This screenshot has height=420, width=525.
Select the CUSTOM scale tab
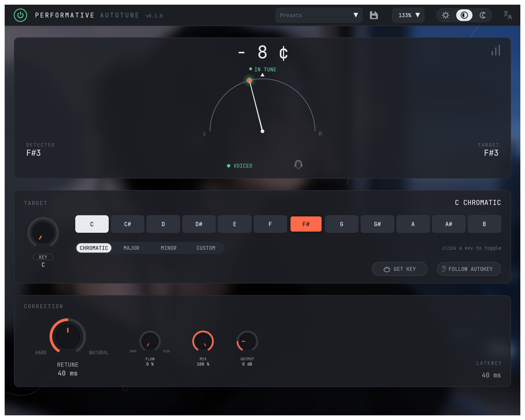click(x=206, y=248)
